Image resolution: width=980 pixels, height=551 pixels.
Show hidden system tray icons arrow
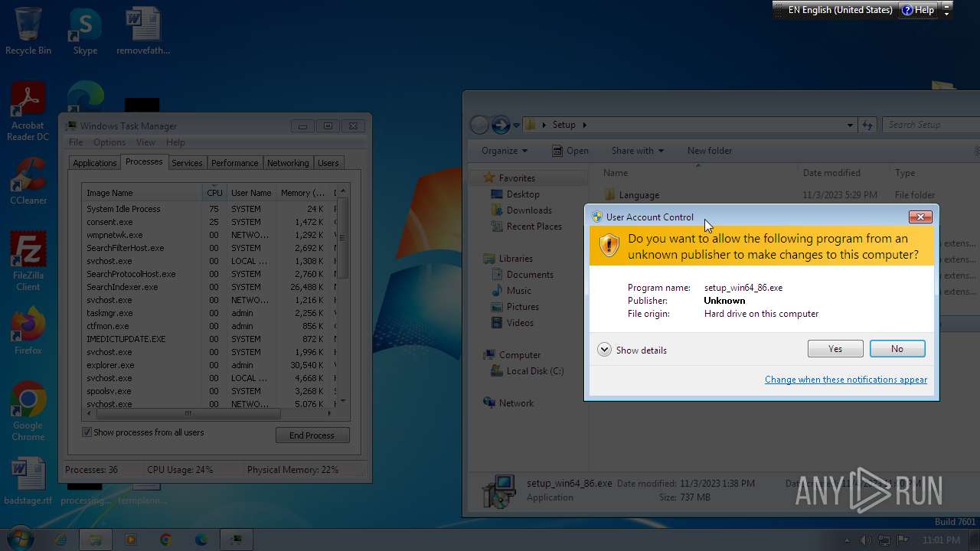click(847, 540)
